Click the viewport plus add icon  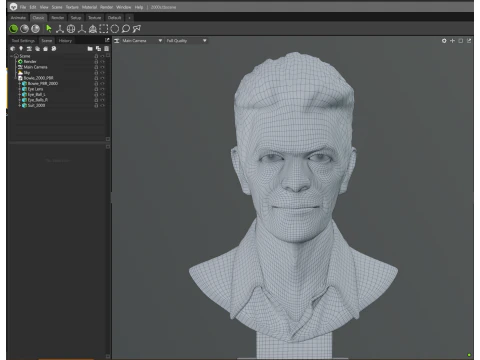coord(452,41)
